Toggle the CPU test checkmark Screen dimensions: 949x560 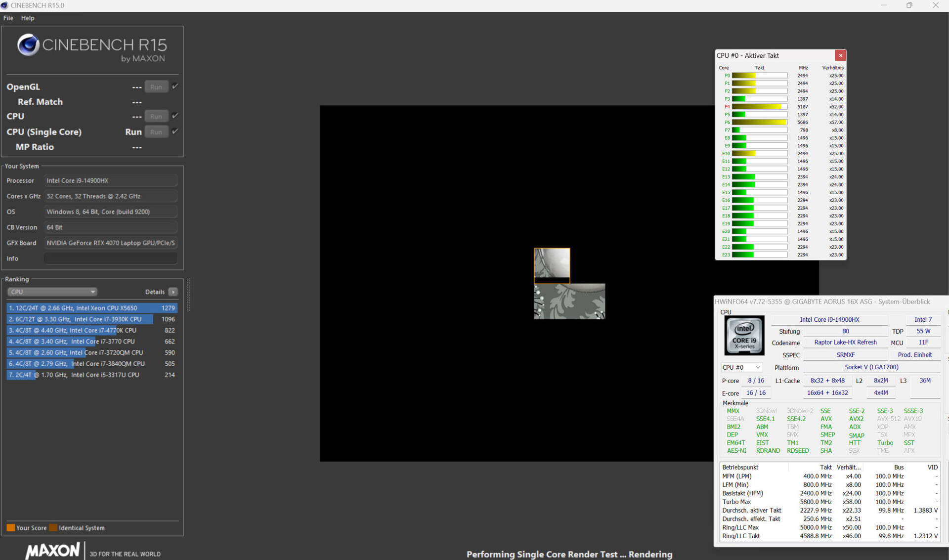(175, 116)
